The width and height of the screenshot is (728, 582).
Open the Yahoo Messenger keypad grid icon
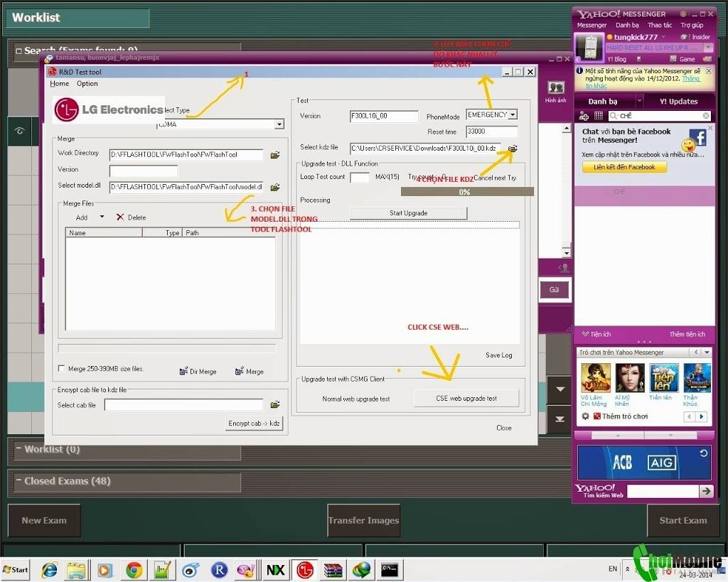click(x=599, y=116)
